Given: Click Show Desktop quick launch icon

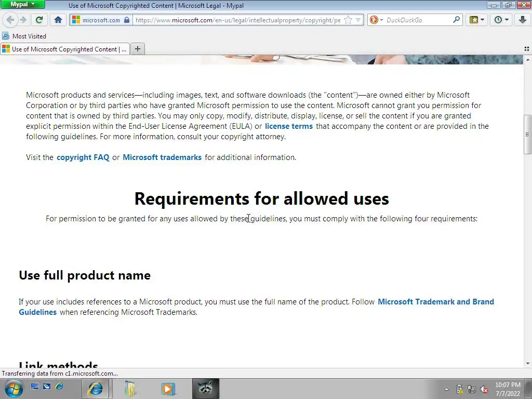Looking at the screenshot, I should click(35, 386).
